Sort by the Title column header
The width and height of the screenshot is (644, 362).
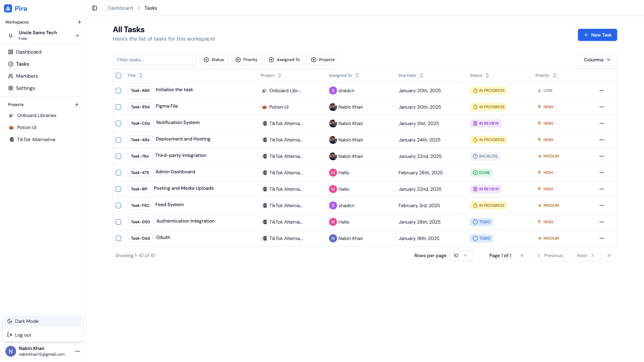coord(135,75)
